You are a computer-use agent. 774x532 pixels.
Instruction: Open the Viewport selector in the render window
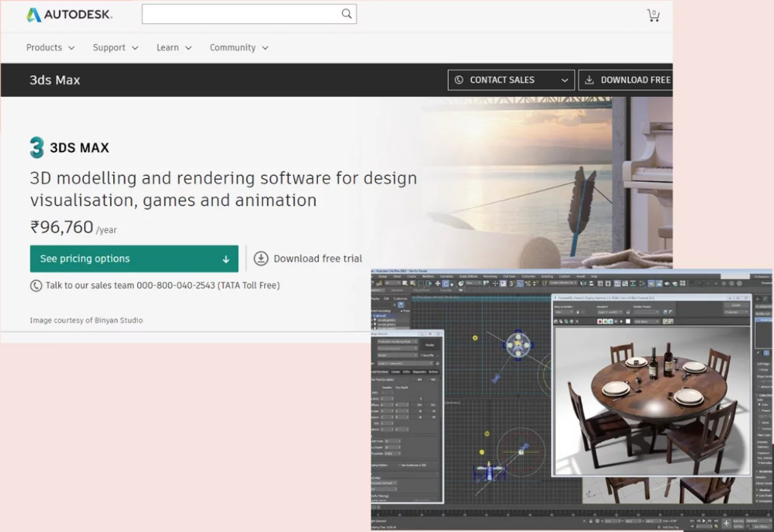[610, 312]
